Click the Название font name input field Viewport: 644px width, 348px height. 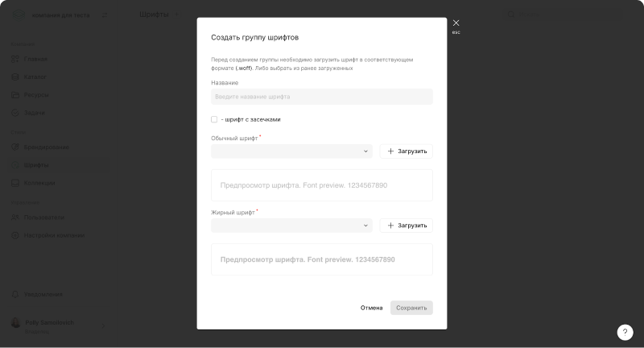(321, 97)
